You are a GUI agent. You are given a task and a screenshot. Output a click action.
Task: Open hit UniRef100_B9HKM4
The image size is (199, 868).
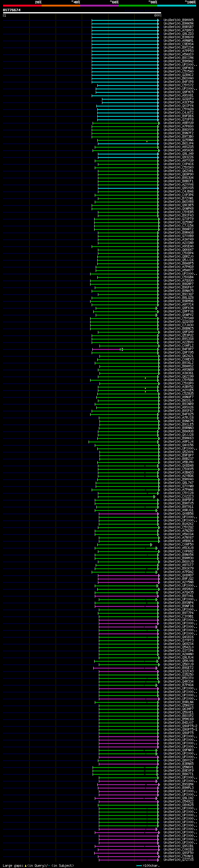coord(178,24)
